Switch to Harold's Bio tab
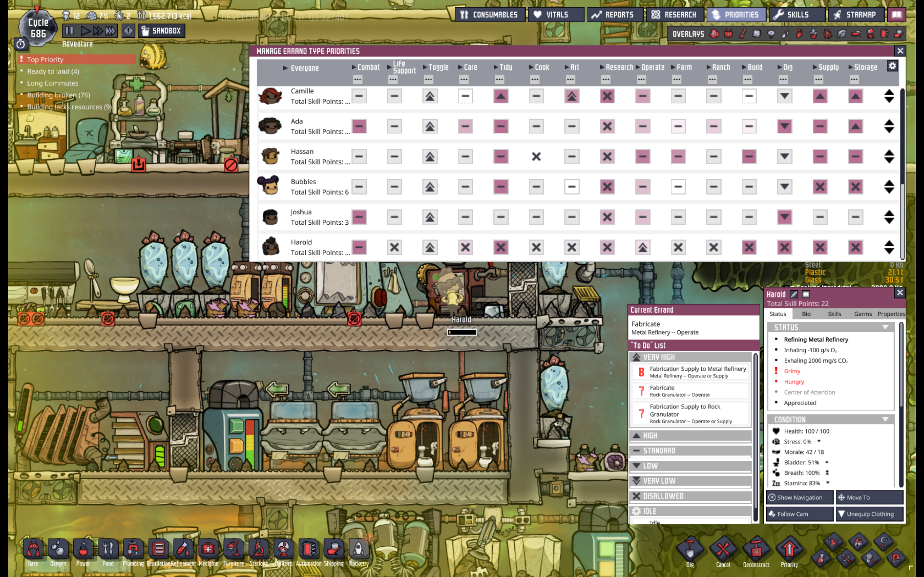 (806, 314)
